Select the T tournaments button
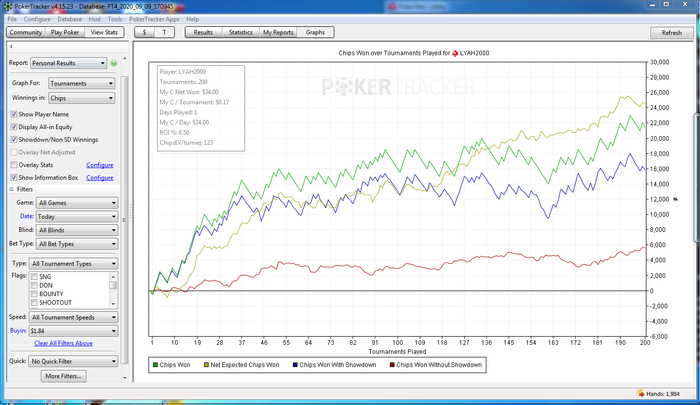 click(164, 32)
